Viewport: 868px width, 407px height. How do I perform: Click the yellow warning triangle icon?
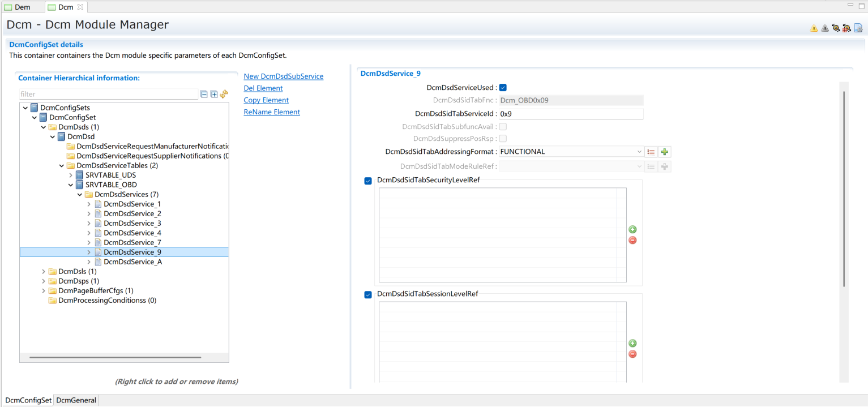[814, 28]
